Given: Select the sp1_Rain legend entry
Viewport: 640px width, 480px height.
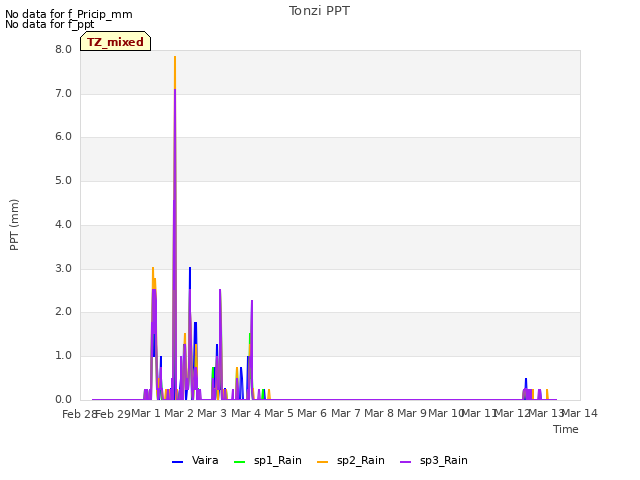Looking at the screenshot, I should (x=268, y=460).
